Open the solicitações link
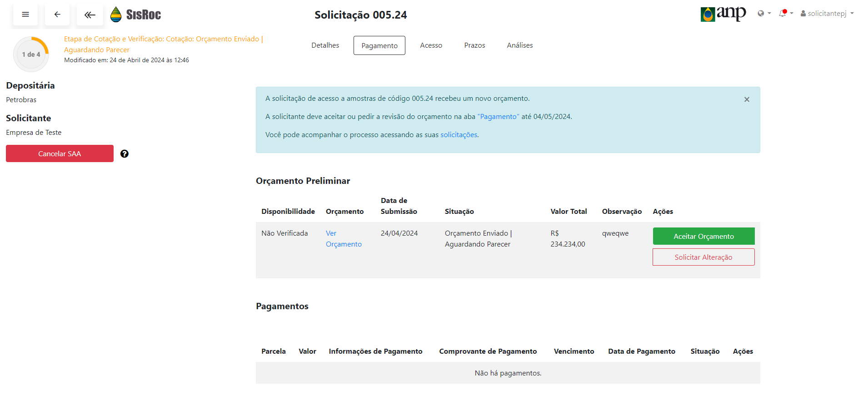This screenshot has height=410, width=868. click(x=459, y=135)
